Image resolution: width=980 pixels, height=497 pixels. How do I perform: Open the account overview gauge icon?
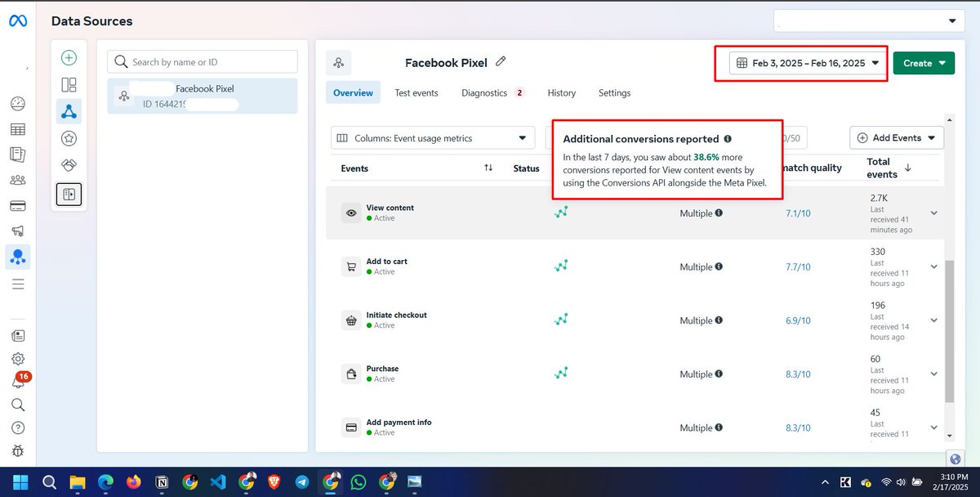[x=18, y=104]
